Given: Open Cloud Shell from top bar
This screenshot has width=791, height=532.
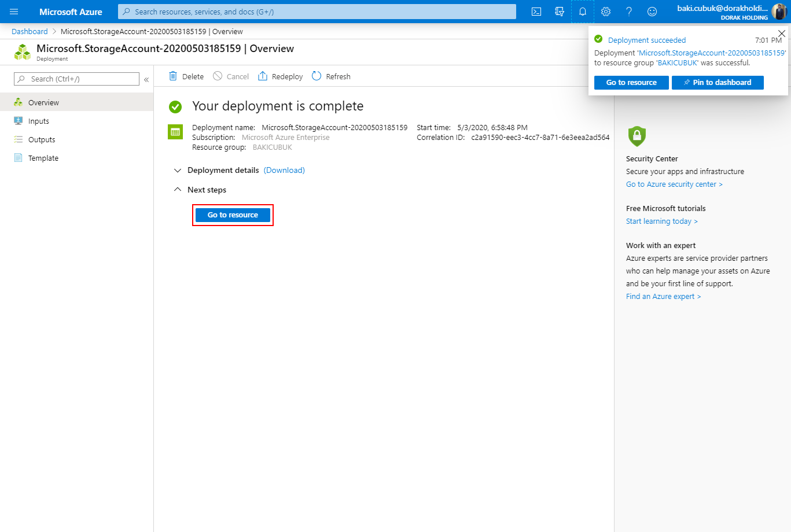Looking at the screenshot, I should (x=536, y=12).
